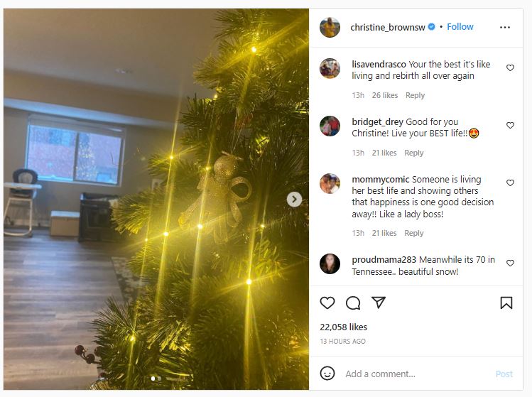Open emoji picker smiley icon
The image size is (532, 397).
327,374
